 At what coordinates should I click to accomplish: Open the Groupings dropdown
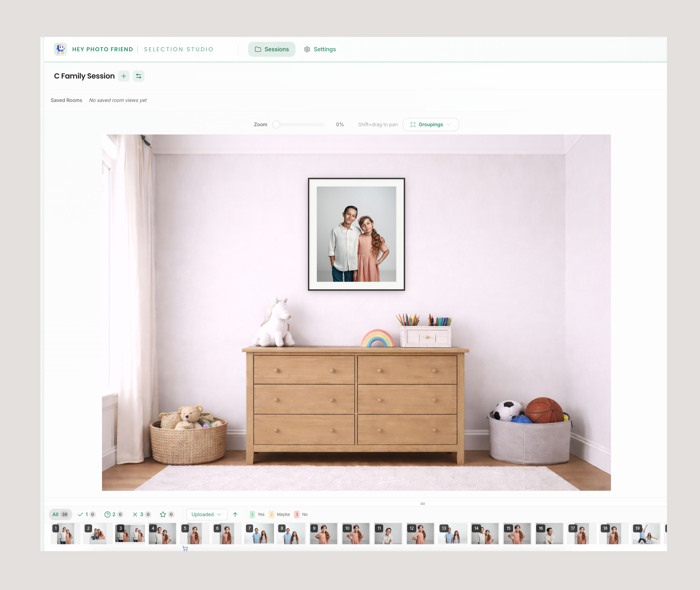tap(430, 125)
